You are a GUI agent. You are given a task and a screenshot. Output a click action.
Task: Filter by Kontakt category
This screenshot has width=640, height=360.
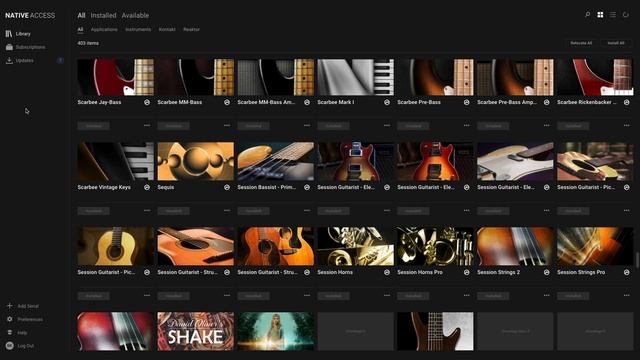167,29
